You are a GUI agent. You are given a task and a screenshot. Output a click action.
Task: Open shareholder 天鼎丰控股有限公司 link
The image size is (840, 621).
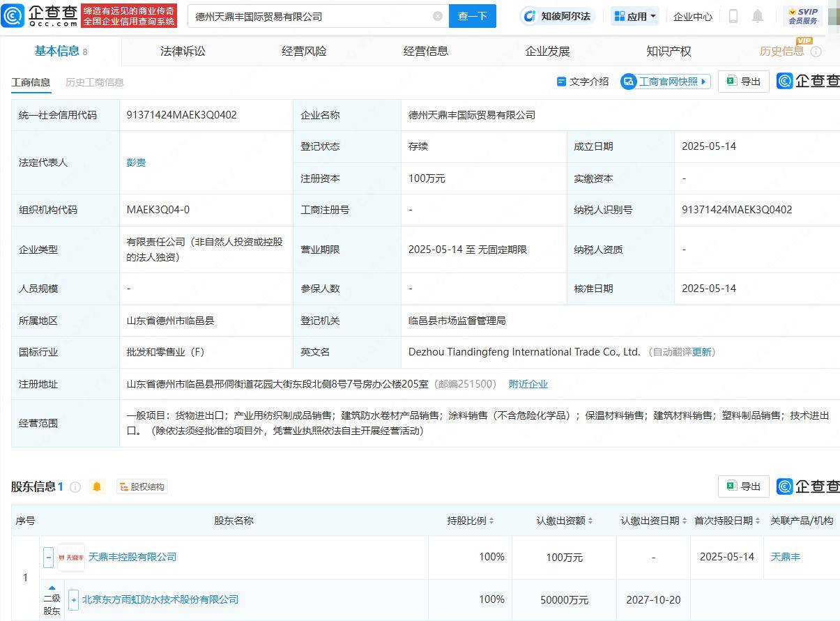(132, 557)
